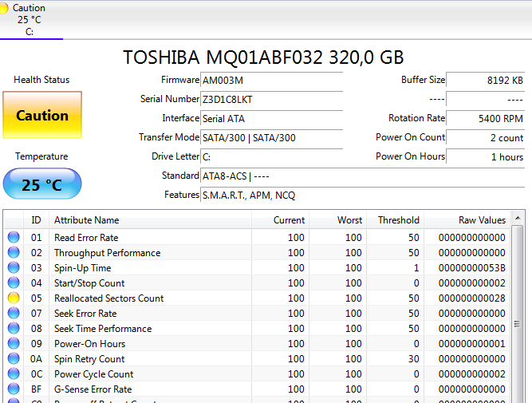Viewport: 532px width, 403px height.
Task: Click blue status icon for Throughput Performance
Action: pos(14,252)
